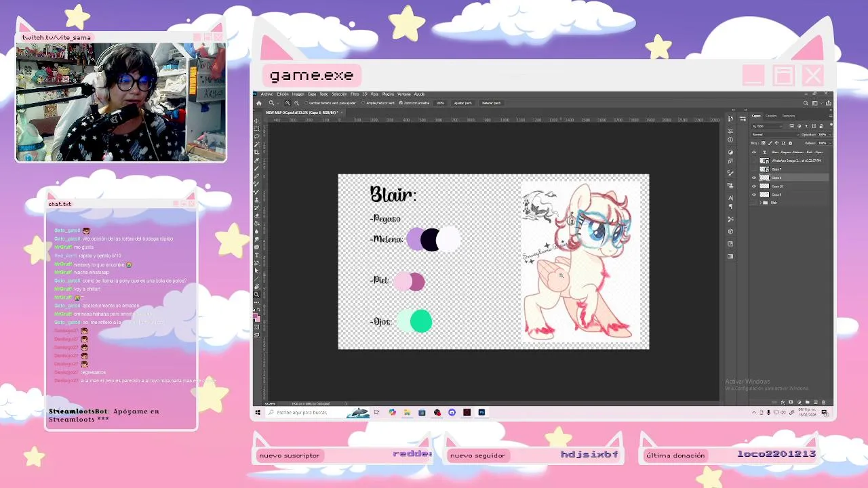Select the Rectangular Marquee tool
Viewport: 868px width, 488px height.
(x=257, y=128)
